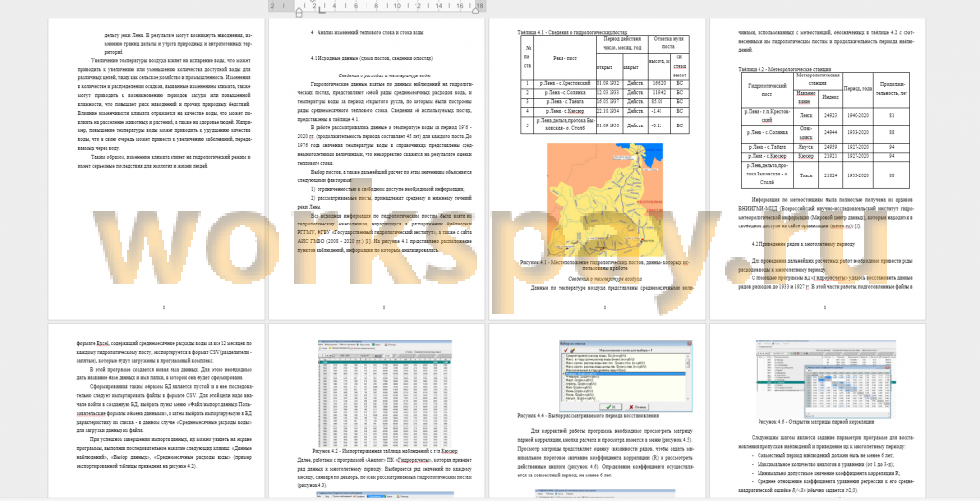Click date cell '16.05.1937' in Table 4.1
The width and height of the screenshot is (980, 501).
pyautogui.click(x=610, y=101)
